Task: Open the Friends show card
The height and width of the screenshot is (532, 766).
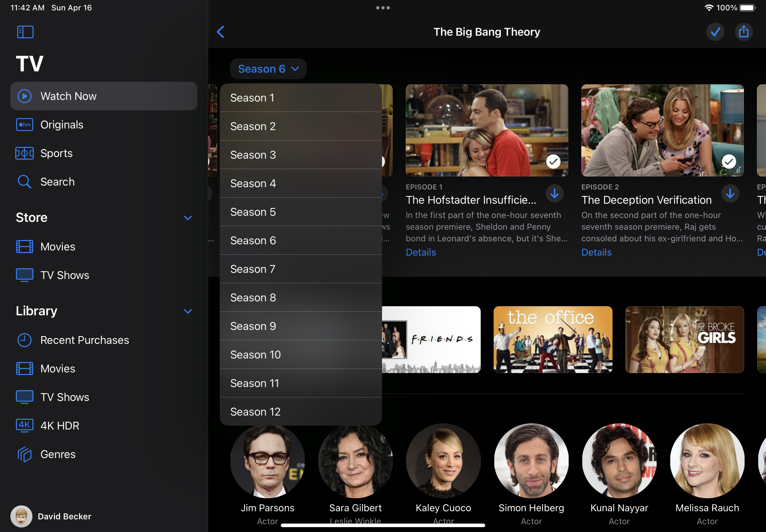Action: [431, 340]
